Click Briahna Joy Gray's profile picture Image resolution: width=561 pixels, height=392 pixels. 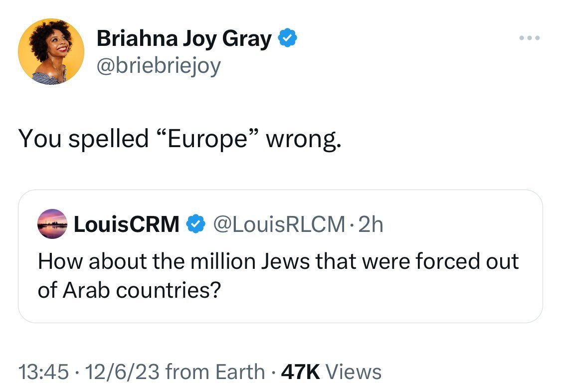(51, 51)
